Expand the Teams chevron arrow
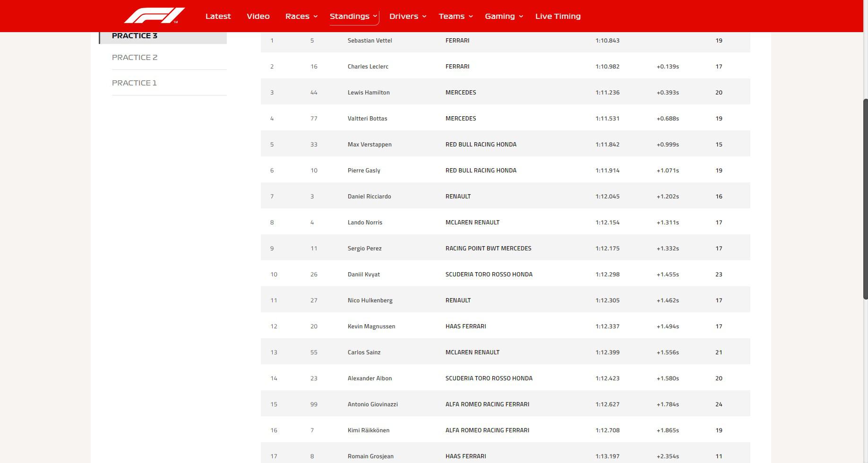The width and height of the screenshot is (868, 463). [470, 16]
